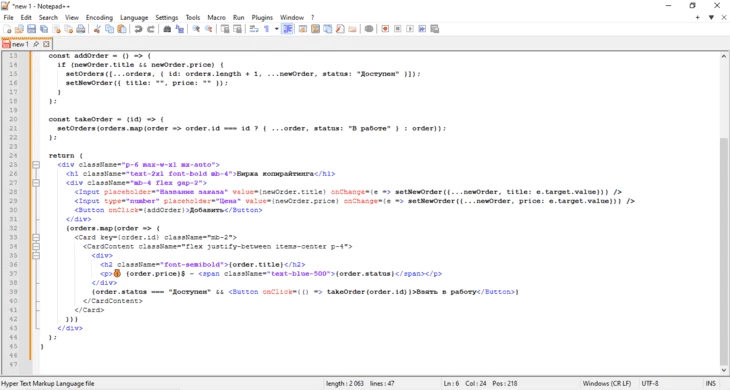The image size is (730, 390).
Task: Open the document list dropdown triangle at top right
Action: click(x=711, y=17)
